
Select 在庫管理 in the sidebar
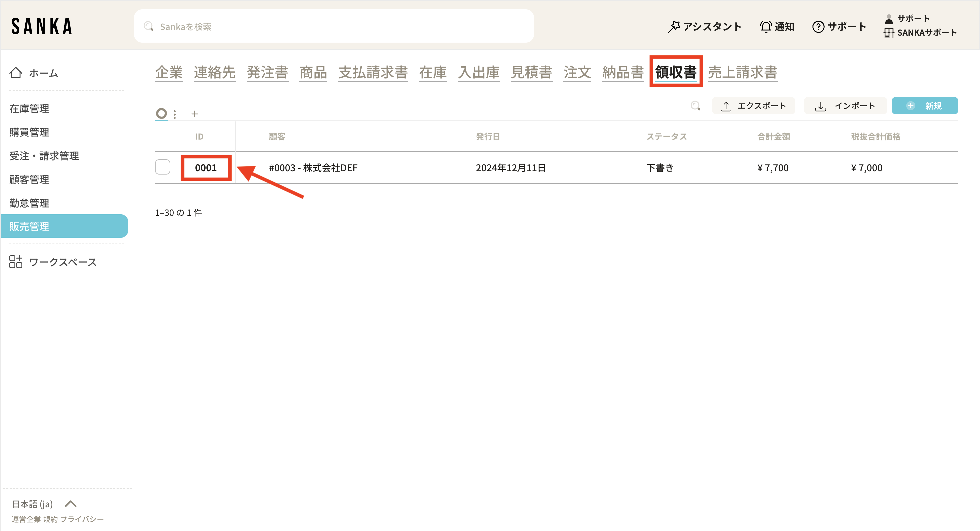pos(29,109)
